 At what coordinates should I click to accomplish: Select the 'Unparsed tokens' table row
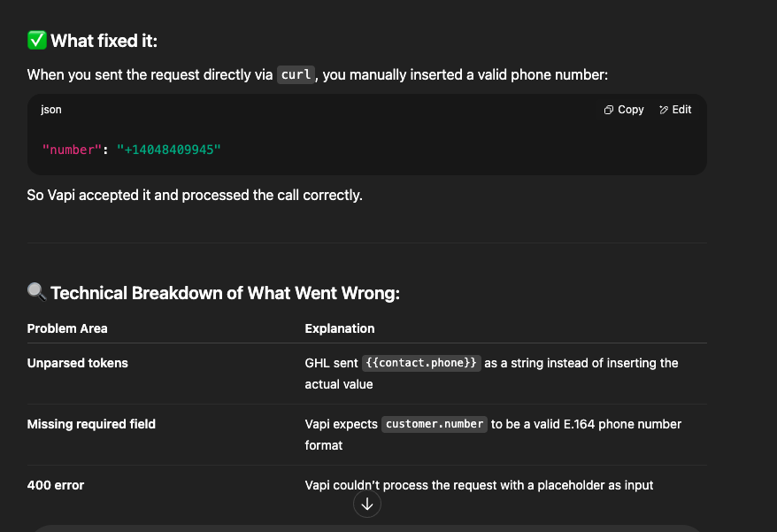pos(77,363)
